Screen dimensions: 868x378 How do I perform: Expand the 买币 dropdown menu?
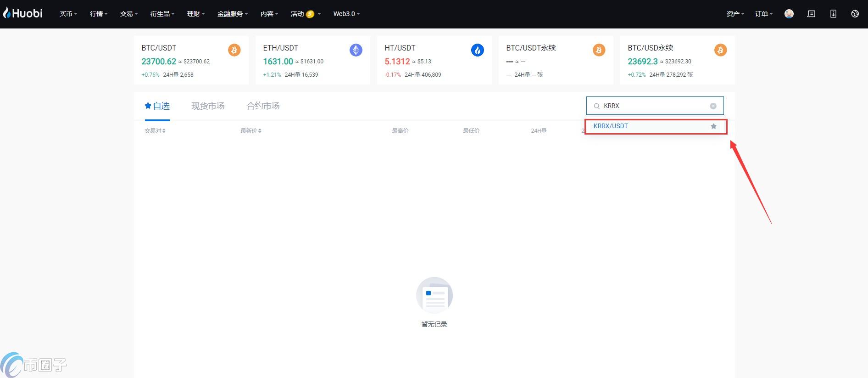68,14
